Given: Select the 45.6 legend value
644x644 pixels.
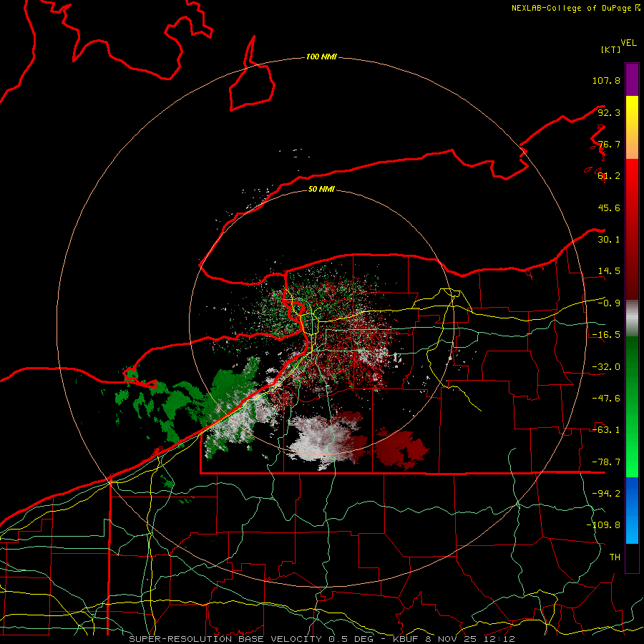Looking at the screenshot, I should pos(609,208).
